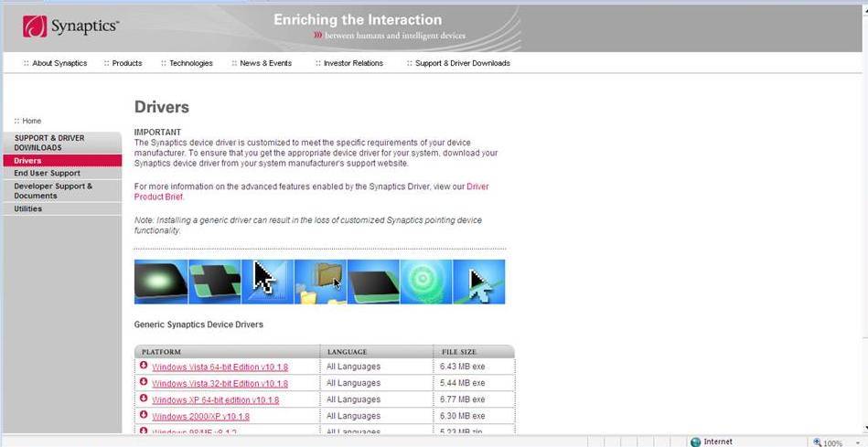The width and height of the screenshot is (868, 447).
Task: Open End User Support sidebar item
Action: [62, 173]
